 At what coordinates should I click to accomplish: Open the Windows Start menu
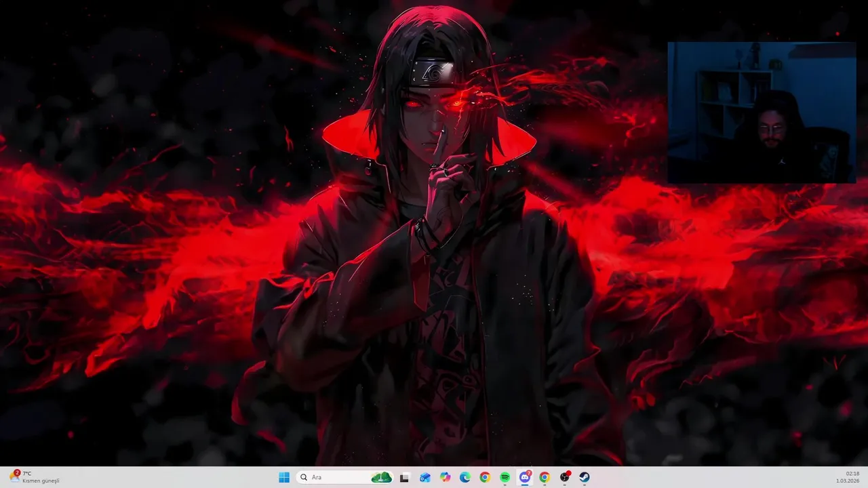pyautogui.click(x=284, y=477)
